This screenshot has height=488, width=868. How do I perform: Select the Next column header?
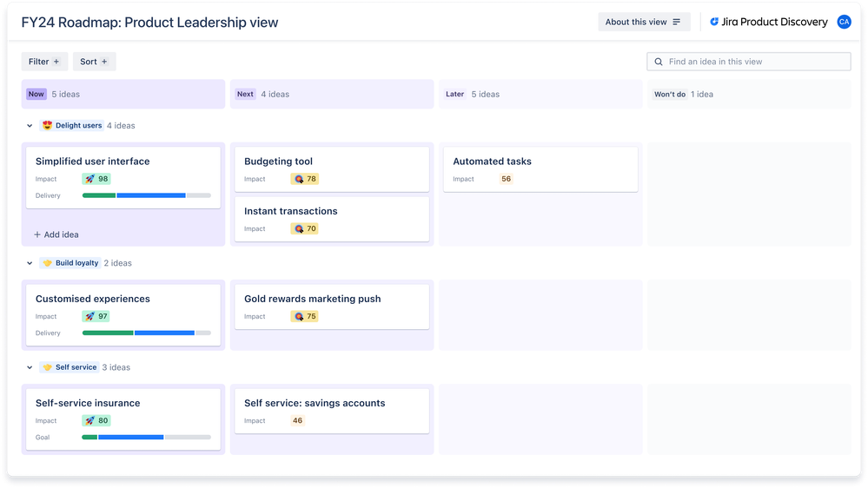point(332,94)
